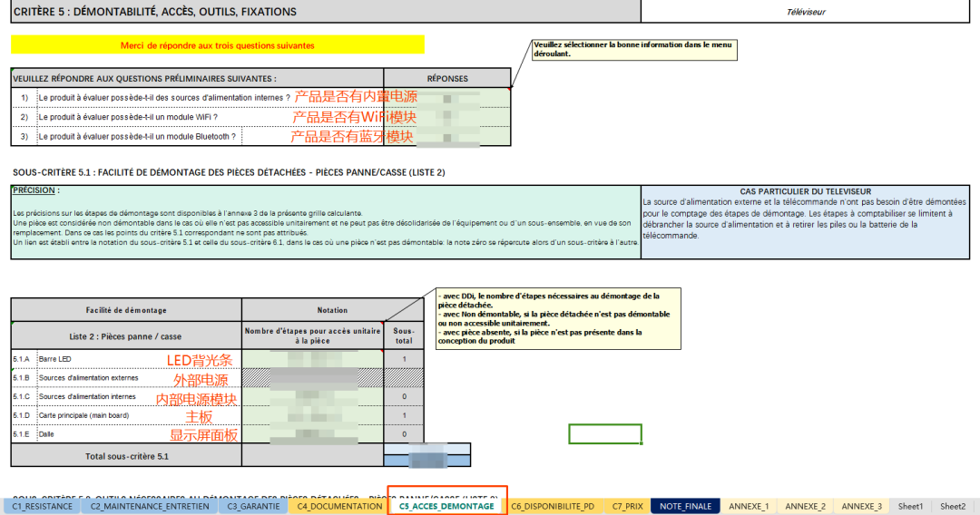Select the 'Sources d'alimentation externes' row label
The width and height of the screenshot is (980, 515).
pyautogui.click(x=89, y=378)
